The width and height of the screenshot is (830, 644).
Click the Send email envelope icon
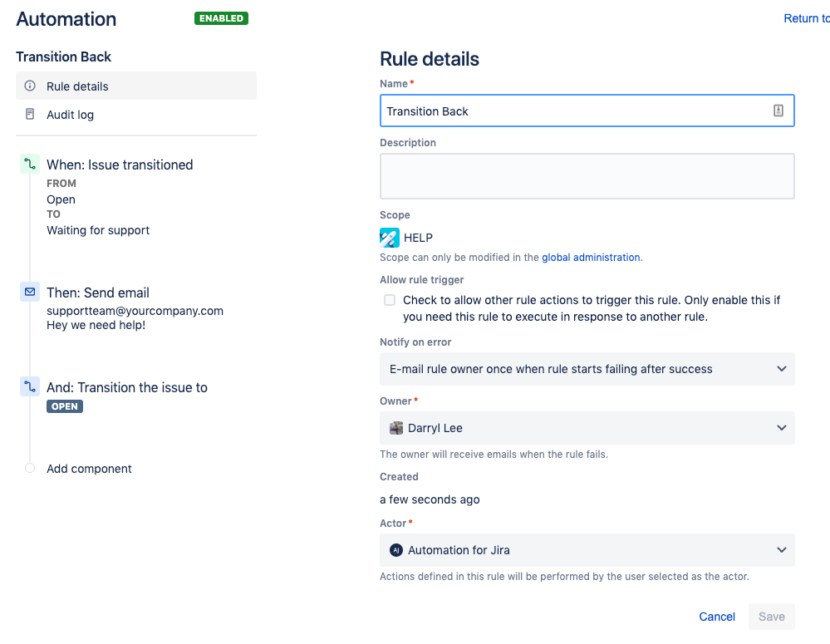(x=30, y=293)
